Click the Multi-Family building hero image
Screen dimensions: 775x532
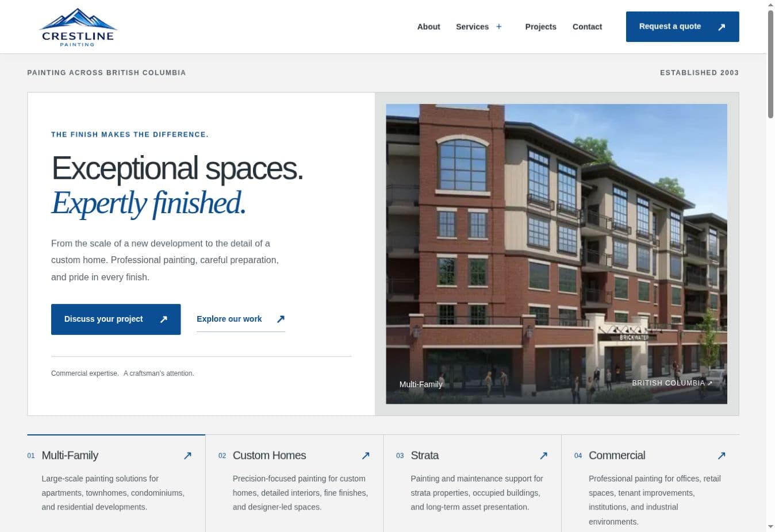pyautogui.click(x=557, y=253)
